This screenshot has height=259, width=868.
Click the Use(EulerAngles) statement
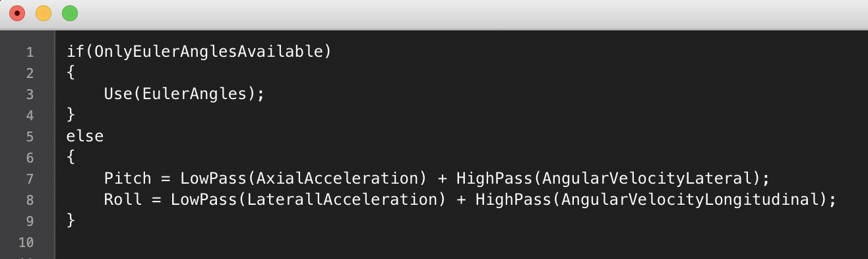[184, 94]
